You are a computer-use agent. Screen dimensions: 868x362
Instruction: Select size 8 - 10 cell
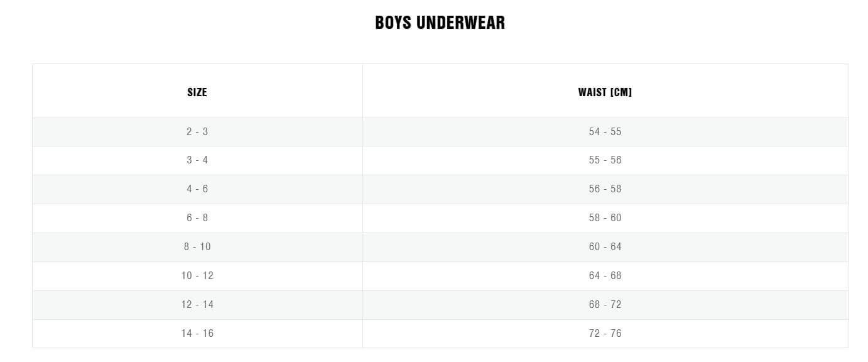197,247
